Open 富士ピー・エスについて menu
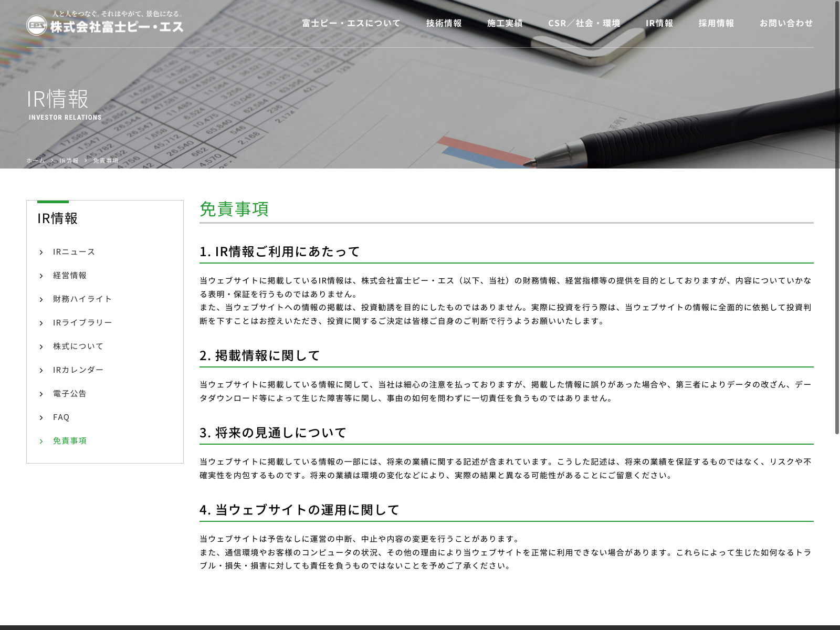The image size is (840, 630). pyautogui.click(x=351, y=23)
